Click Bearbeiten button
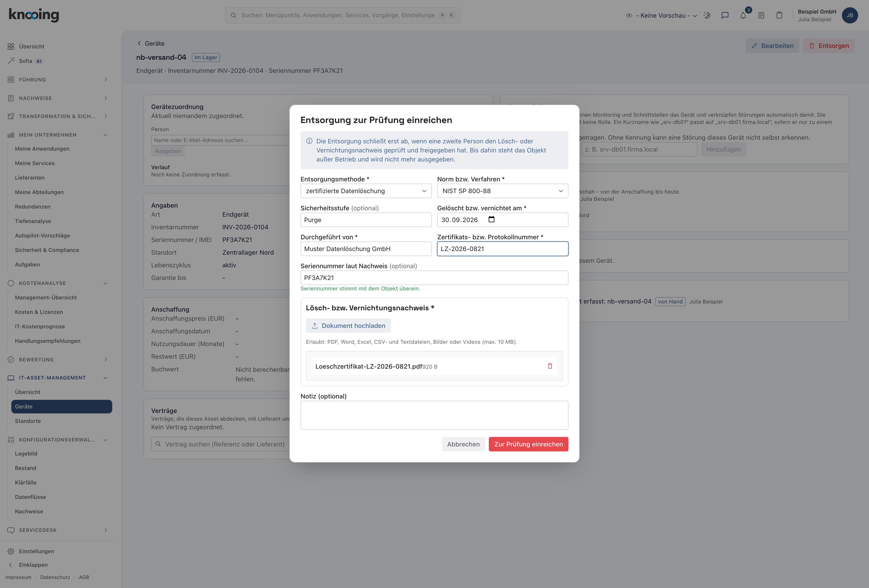Image resolution: width=869 pixels, height=588 pixels. coord(772,46)
